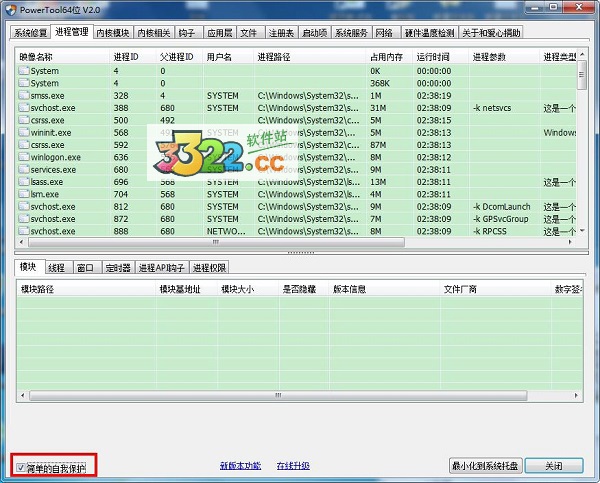Sort by the 父进程ID column header
Screen dimensions: 600x483
pos(179,57)
